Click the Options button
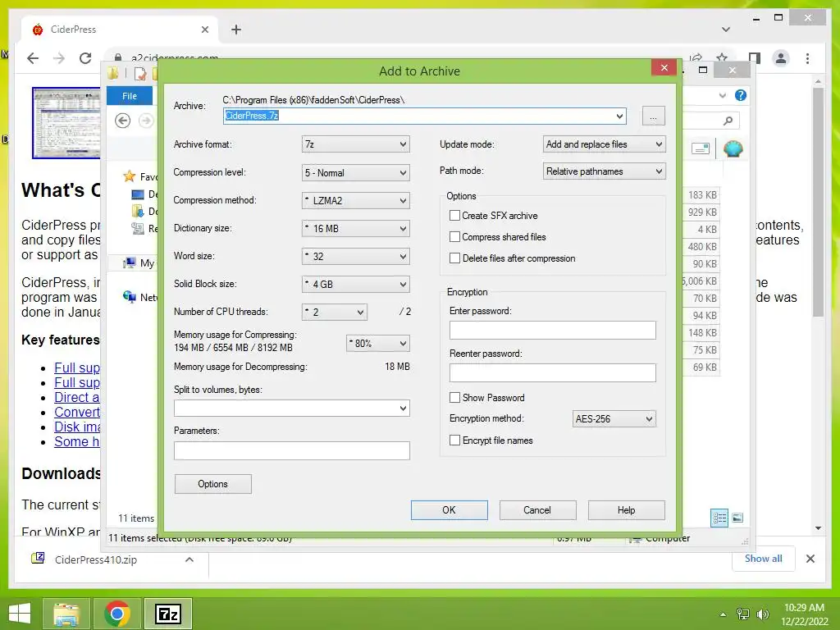 (213, 484)
